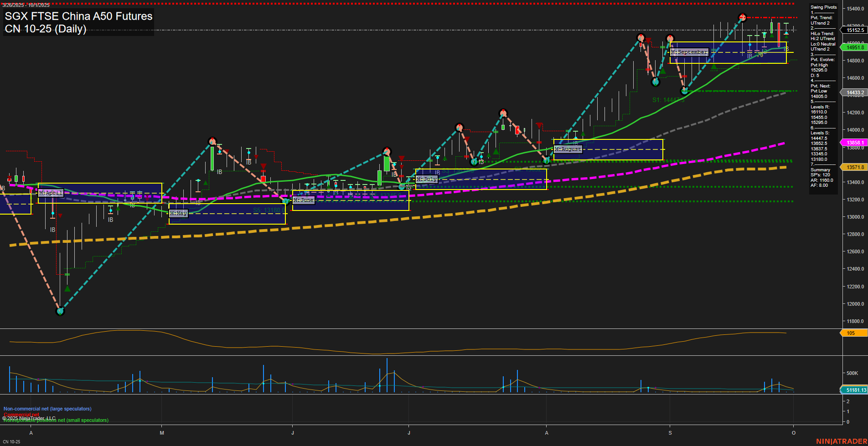The height and width of the screenshot is (446, 868).
Task: Expand the M:May range box label
Action: pos(178,213)
